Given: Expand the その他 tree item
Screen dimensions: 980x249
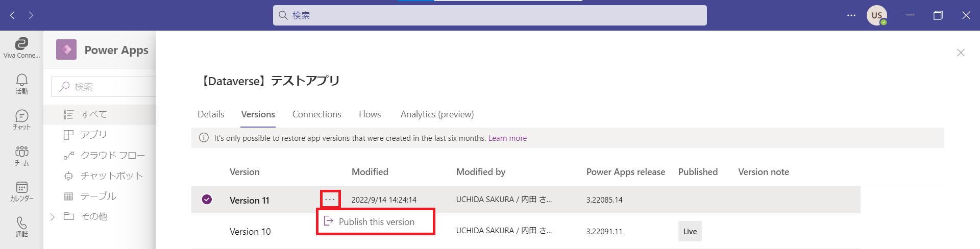Looking at the screenshot, I should pyautogui.click(x=53, y=217).
